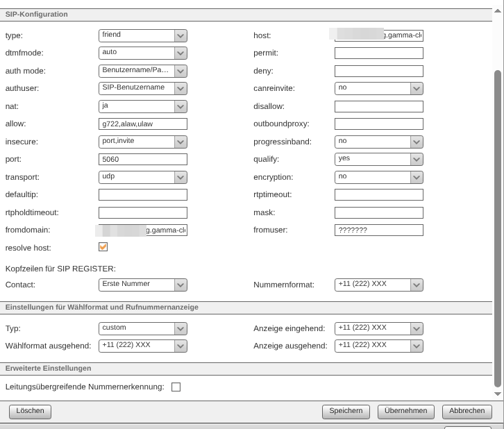Screen dimensions: 504x429
Task: Open the type dropdown set to friend
Action: pos(143,35)
